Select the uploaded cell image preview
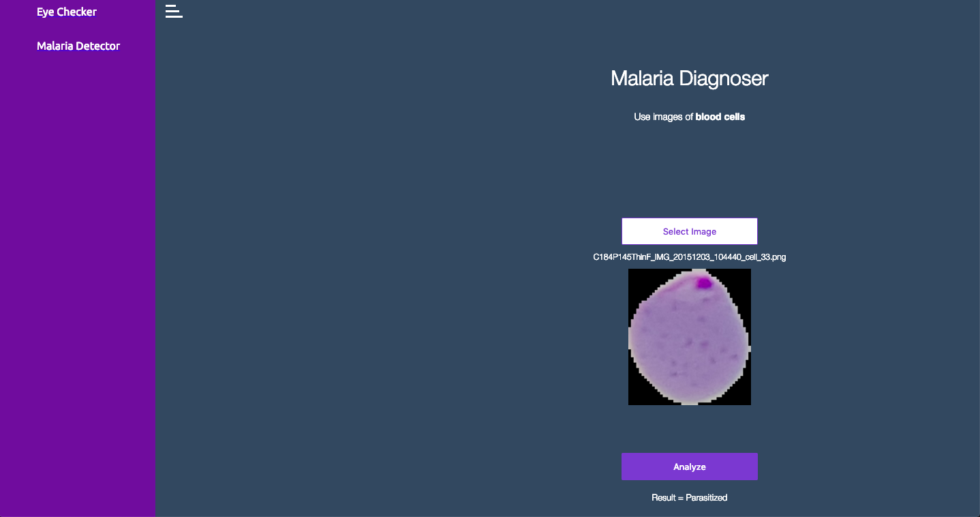Viewport: 980px width, 517px height. 689,337
